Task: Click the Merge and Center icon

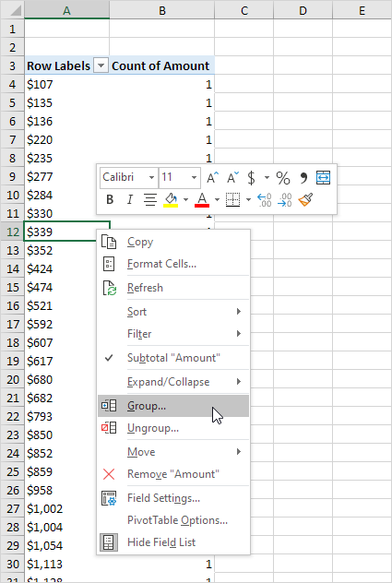Action: 323,178
